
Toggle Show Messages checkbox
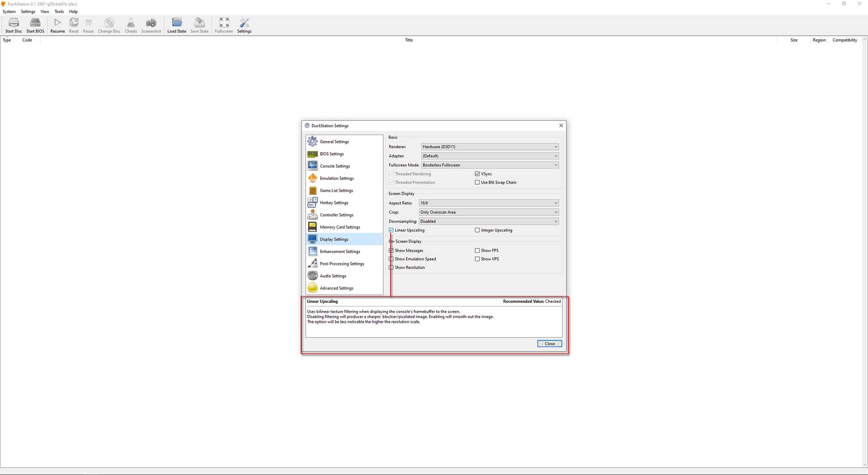(x=391, y=250)
